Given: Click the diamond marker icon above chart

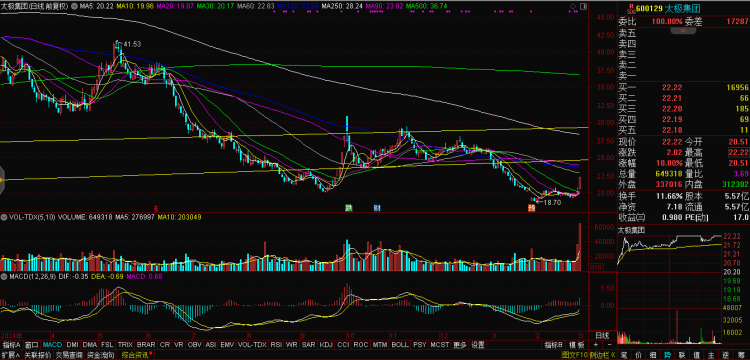Looking at the screenshot, I should click(574, 6).
